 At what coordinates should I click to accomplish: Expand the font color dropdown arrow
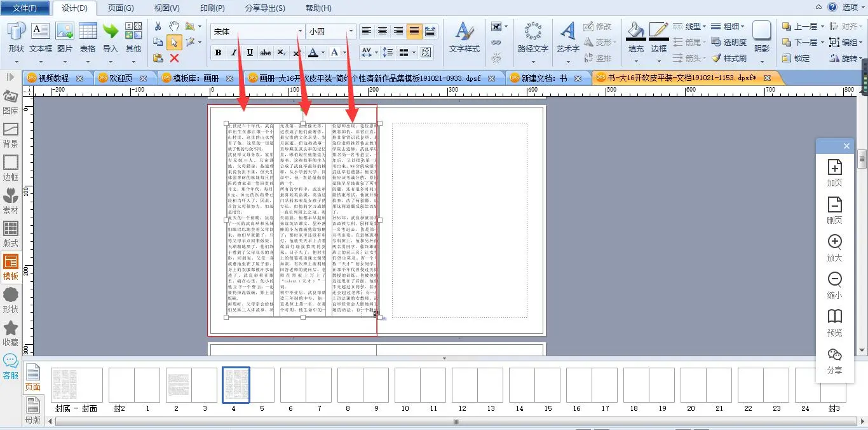click(x=323, y=52)
